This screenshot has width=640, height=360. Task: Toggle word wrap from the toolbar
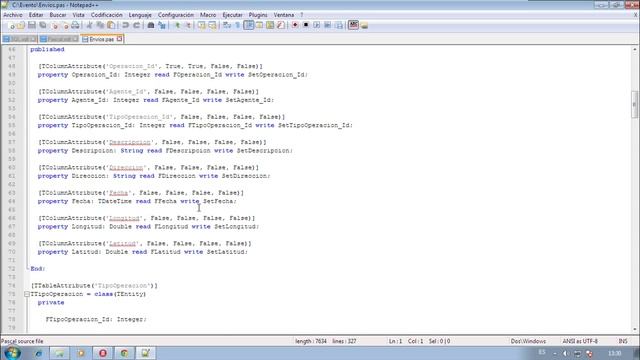coord(227,25)
